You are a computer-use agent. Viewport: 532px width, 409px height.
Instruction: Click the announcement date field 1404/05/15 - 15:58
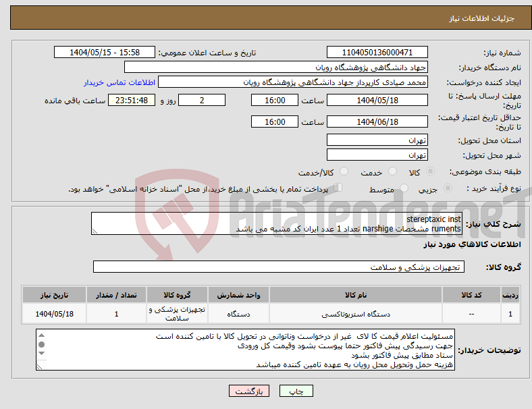[x=105, y=52]
